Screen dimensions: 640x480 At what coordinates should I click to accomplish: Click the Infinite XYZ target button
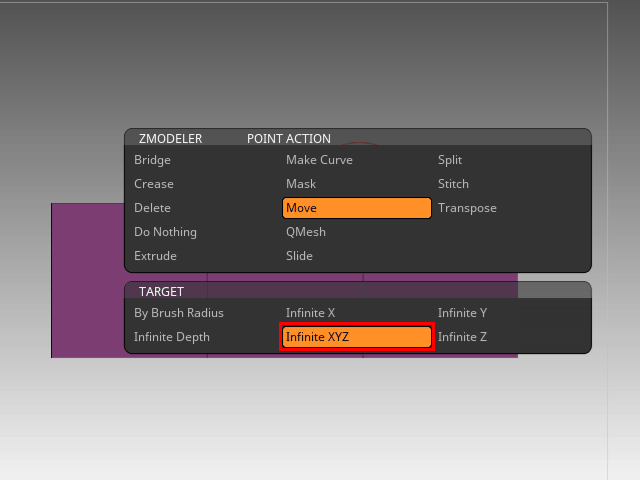(357, 337)
